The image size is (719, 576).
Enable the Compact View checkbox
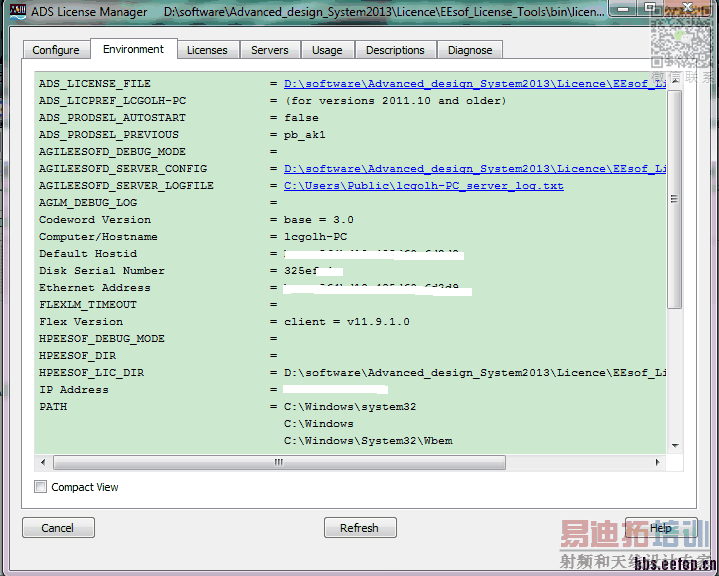coord(40,487)
